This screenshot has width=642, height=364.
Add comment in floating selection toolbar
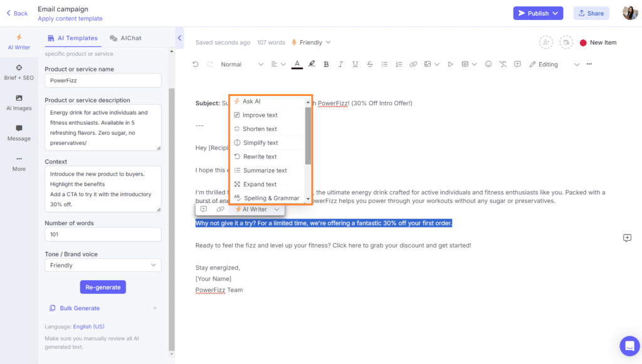pyautogui.click(x=204, y=209)
